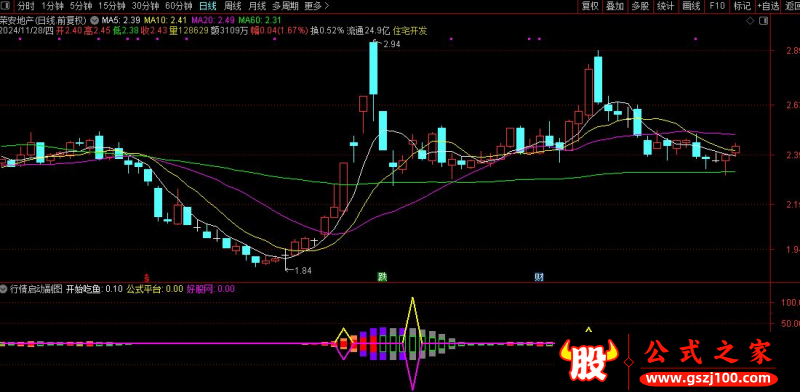This screenshot has width=800, height=392.
Task: Open 画线 drawing tools
Action: coord(691,6)
